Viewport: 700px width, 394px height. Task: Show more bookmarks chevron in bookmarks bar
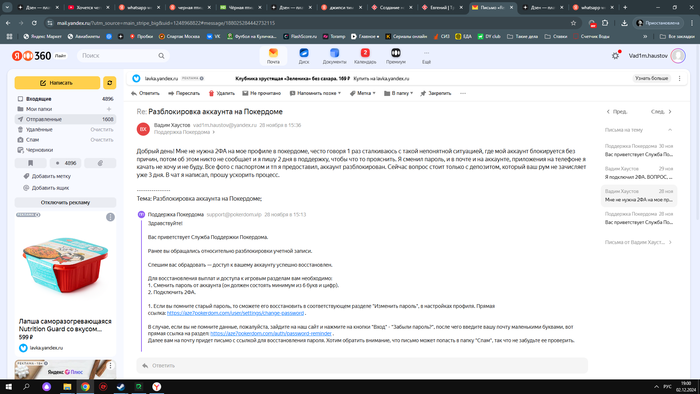(x=645, y=37)
